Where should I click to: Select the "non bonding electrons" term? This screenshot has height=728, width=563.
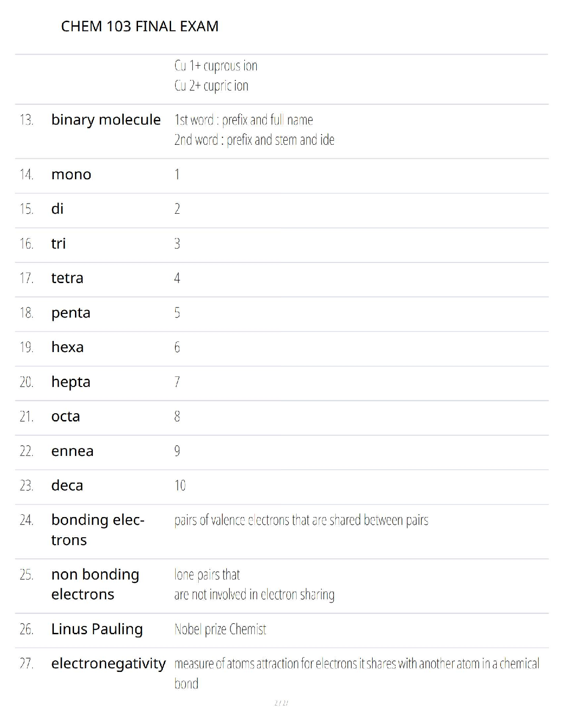[95, 584]
